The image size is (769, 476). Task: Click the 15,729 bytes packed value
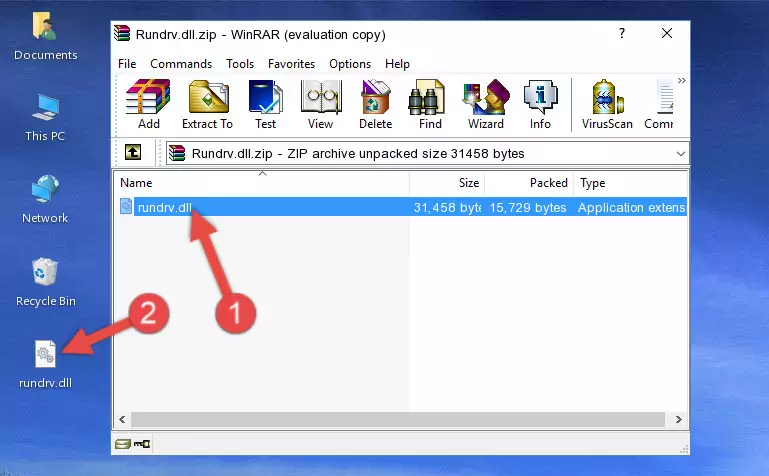click(528, 207)
